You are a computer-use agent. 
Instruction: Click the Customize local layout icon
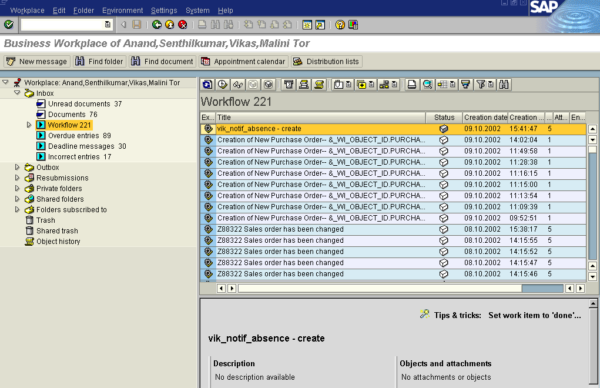click(x=353, y=25)
